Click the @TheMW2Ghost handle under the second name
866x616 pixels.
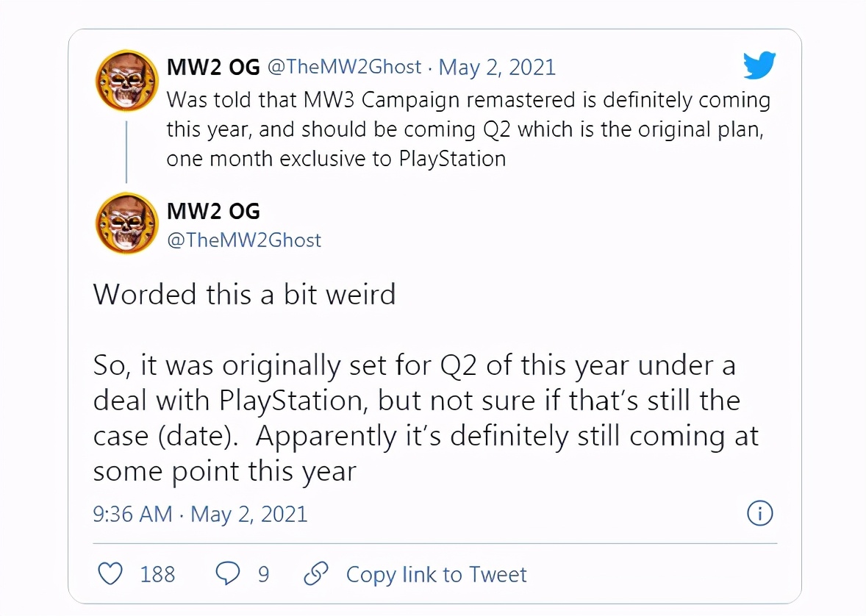click(x=244, y=240)
